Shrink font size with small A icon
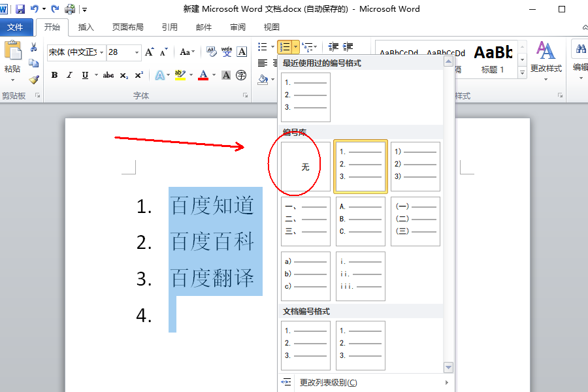The height and width of the screenshot is (392, 588). tap(163, 52)
